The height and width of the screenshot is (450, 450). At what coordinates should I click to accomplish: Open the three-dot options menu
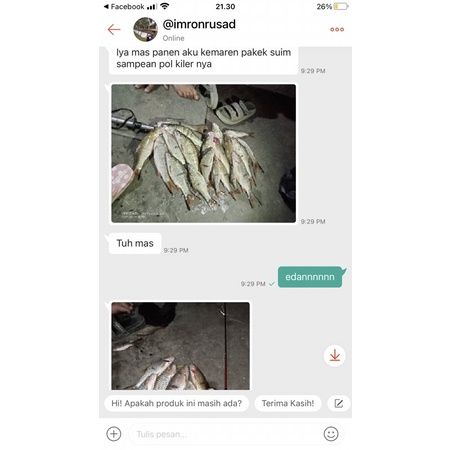tap(337, 29)
